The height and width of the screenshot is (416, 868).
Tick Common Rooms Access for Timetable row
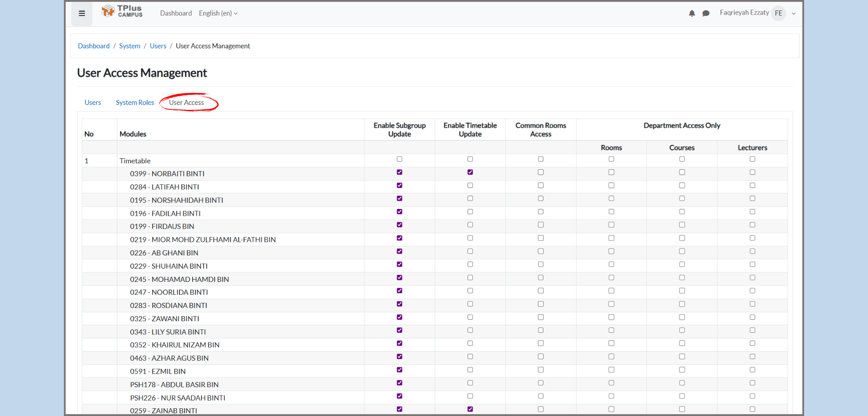pyautogui.click(x=541, y=159)
